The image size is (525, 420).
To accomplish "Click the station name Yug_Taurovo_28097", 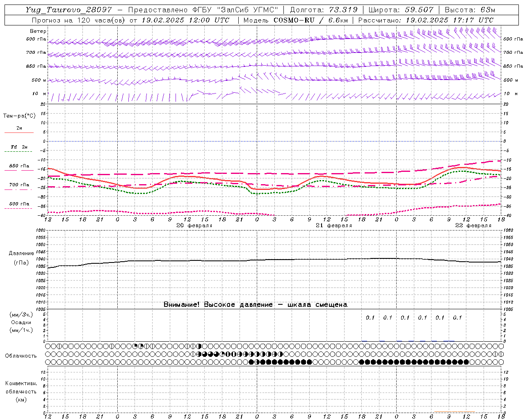I will click(68, 10).
